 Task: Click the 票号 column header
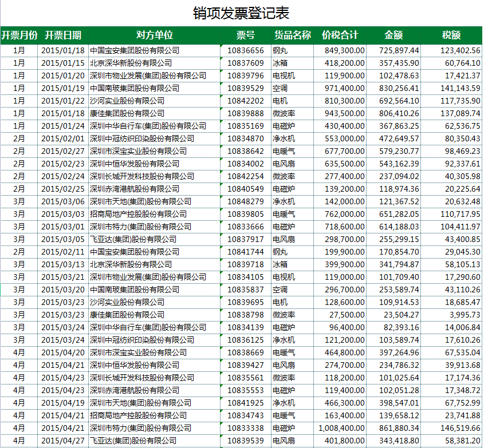(x=246, y=35)
